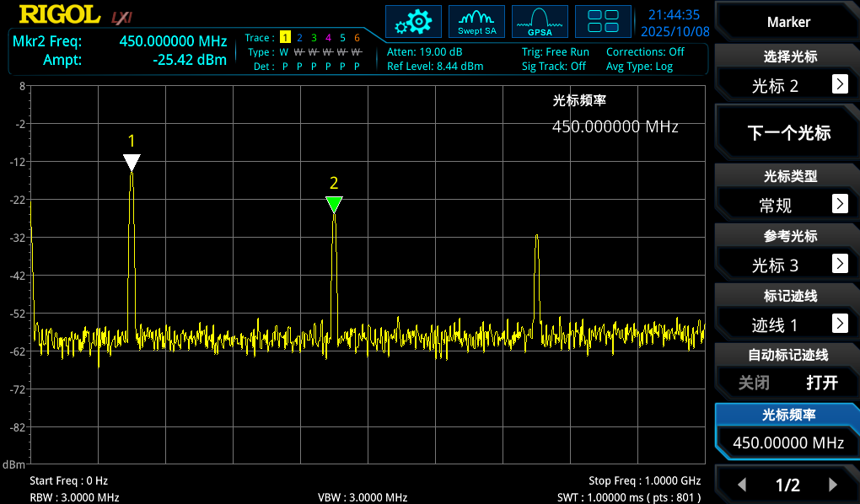Click the Start Freq : 0 Hz label
860x504 pixels.
[x=68, y=480]
